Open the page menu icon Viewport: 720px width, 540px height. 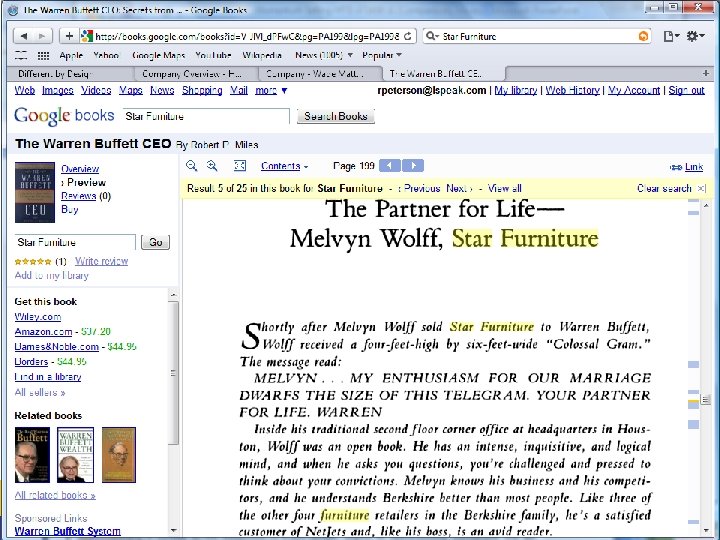(x=671, y=36)
